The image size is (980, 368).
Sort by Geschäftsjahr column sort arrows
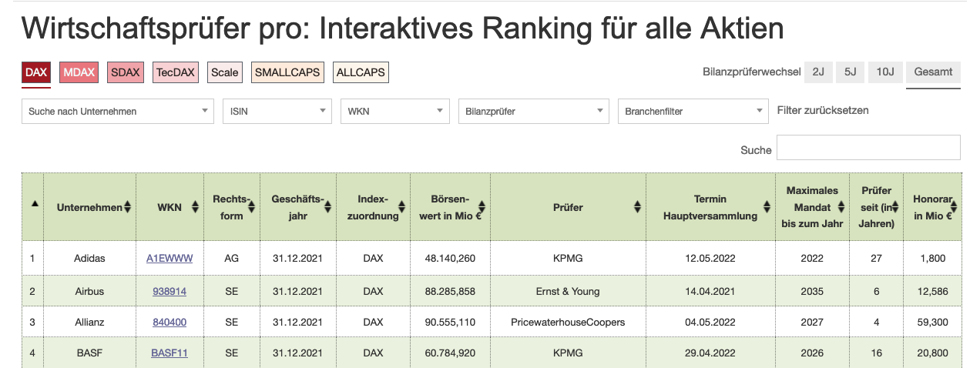pyautogui.click(x=327, y=207)
